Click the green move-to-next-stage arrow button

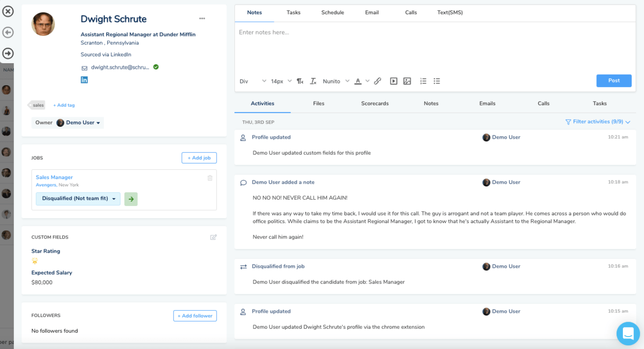[x=131, y=199]
